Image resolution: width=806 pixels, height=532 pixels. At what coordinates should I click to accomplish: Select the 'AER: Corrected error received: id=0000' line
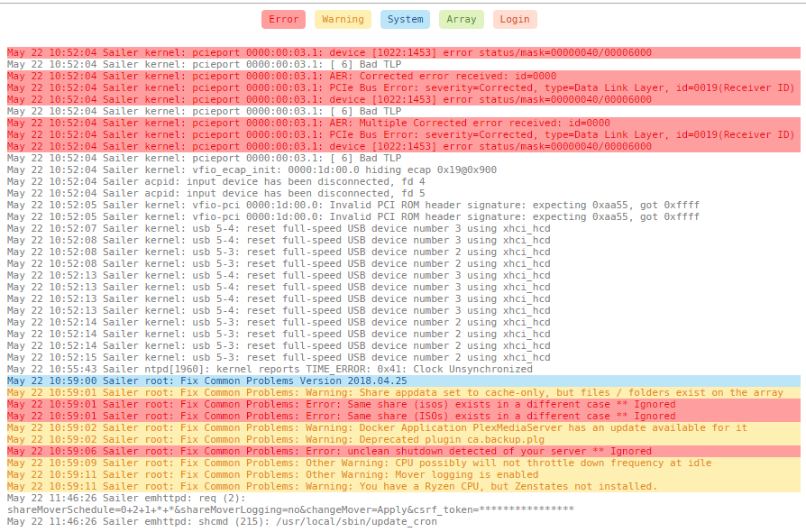pyautogui.click(x=404, y=76)
